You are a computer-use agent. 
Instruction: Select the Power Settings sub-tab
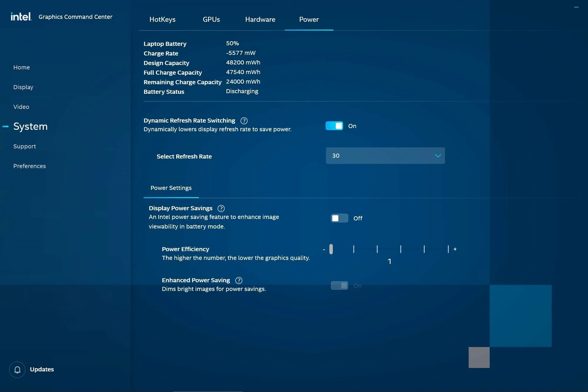click(171, 188)
